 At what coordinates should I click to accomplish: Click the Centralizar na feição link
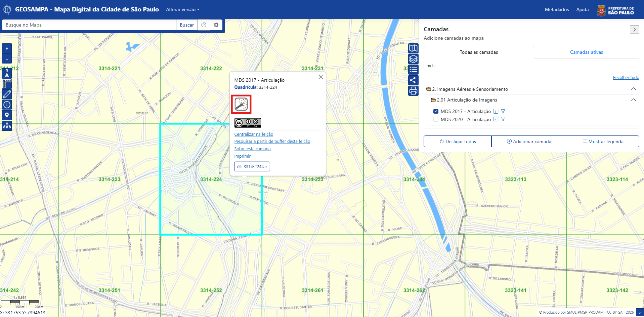[x=254, y=134]
